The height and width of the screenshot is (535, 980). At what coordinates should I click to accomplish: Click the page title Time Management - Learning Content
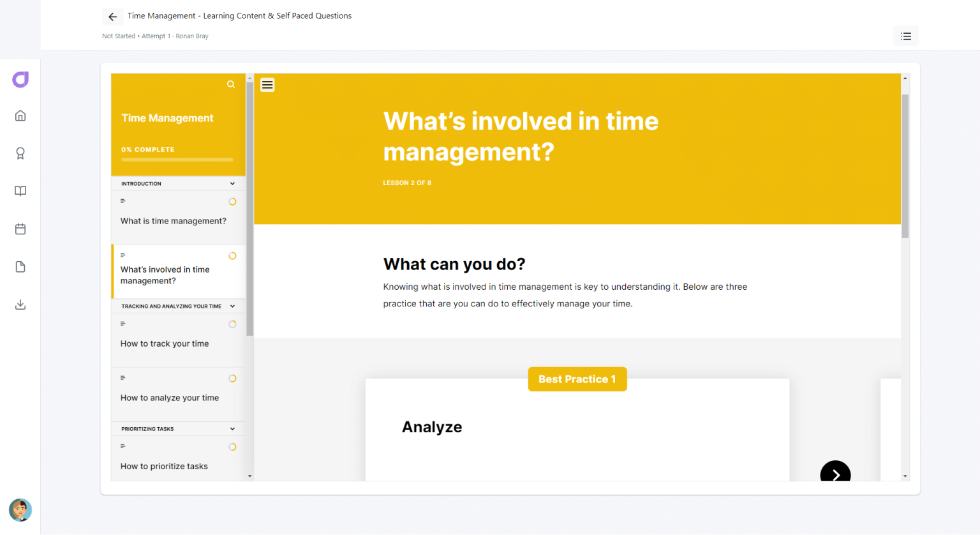tap(239, 16)
